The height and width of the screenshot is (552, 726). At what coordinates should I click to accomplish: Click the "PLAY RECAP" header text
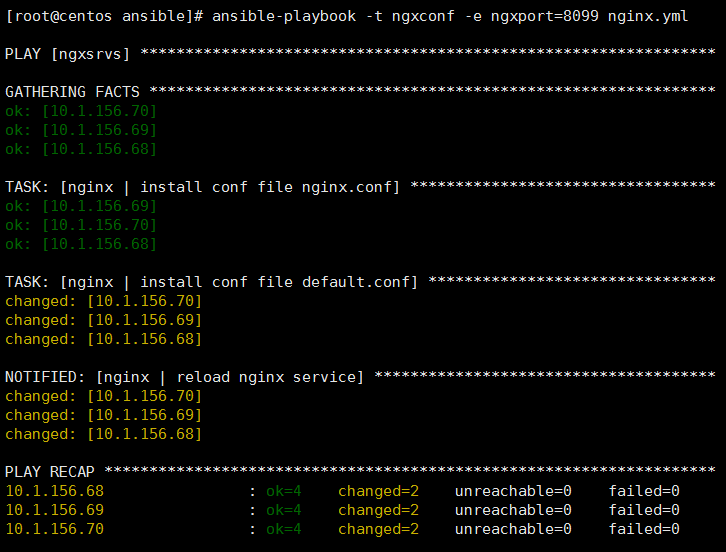point(50,472)
